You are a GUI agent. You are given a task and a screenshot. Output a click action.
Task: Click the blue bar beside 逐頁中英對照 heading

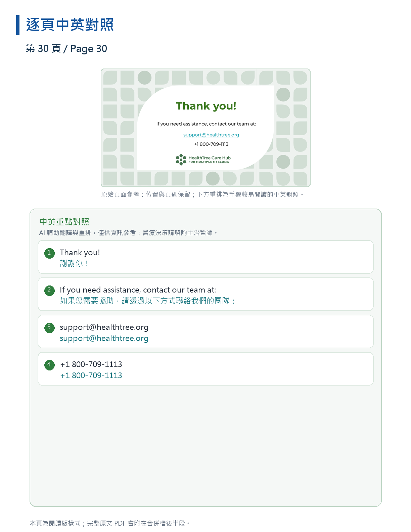[18, 25]
